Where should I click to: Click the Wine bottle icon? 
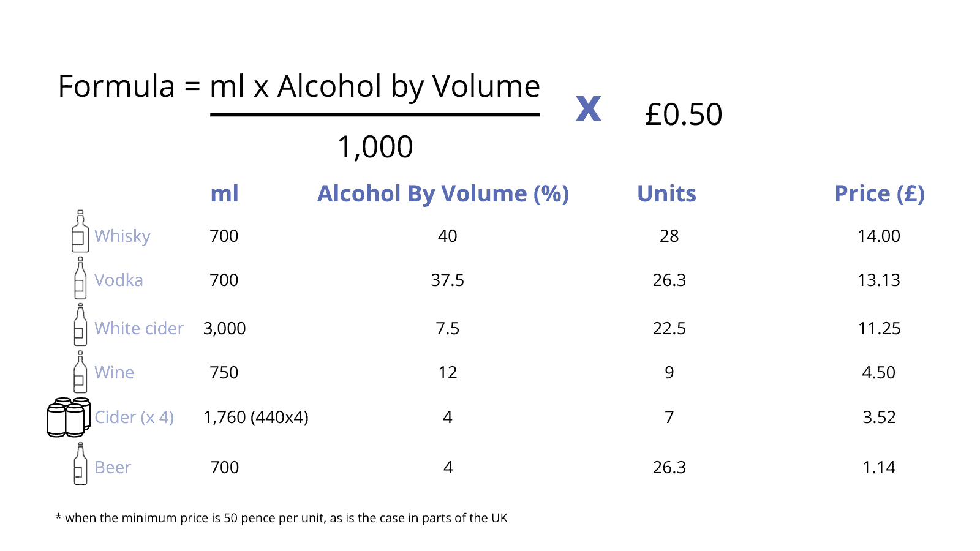click(80, 372)
